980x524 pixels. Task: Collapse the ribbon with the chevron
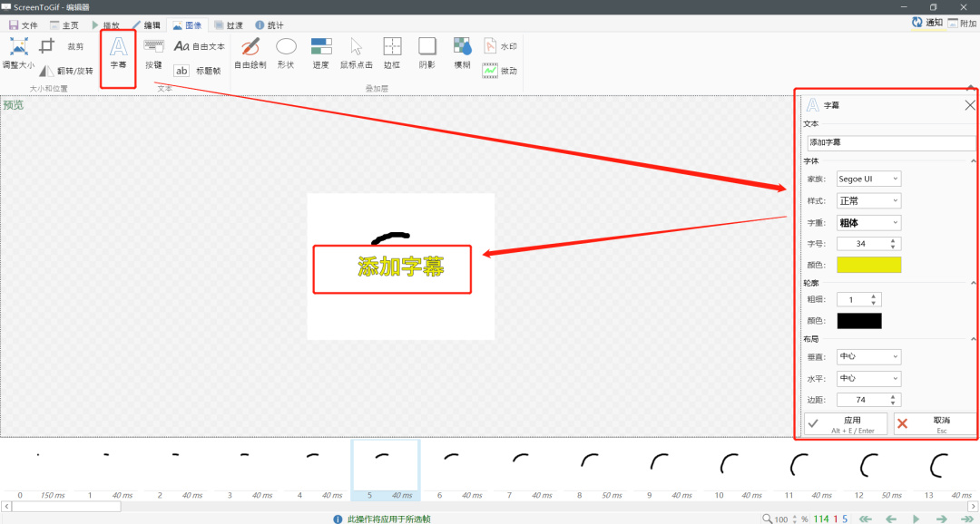coord(971,87)
